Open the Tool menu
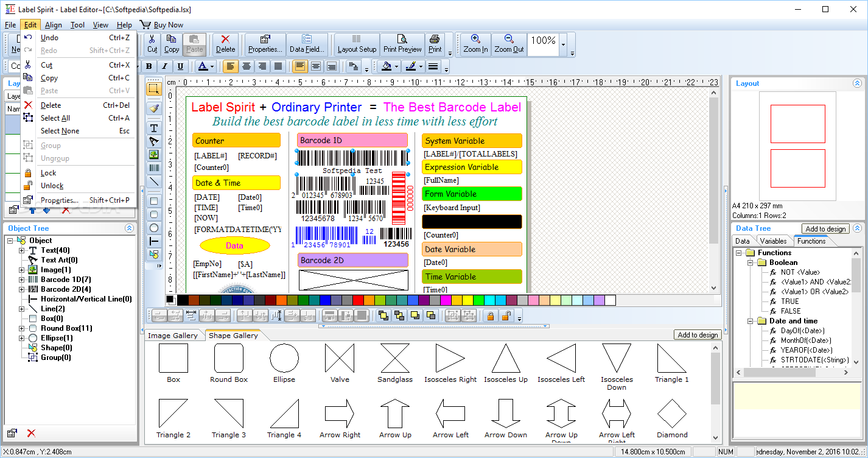Screen dimensions: 868x458 (77, 25)
